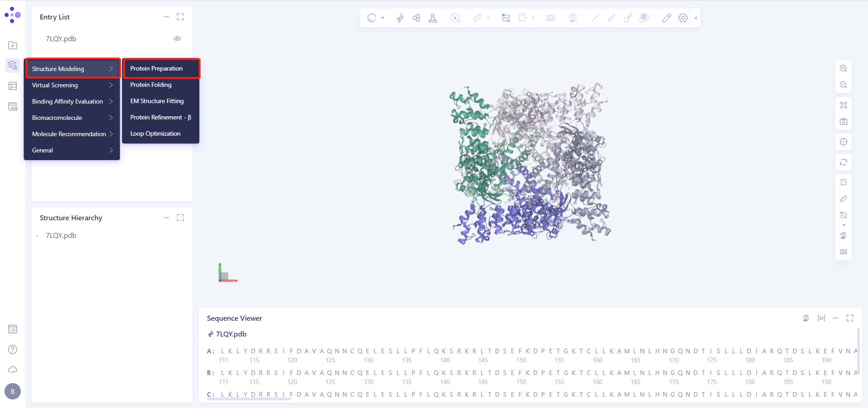This screenshot has height=408, width=868.
Task: Click the swap arrows icon on right panel
Action: point(844,236)
